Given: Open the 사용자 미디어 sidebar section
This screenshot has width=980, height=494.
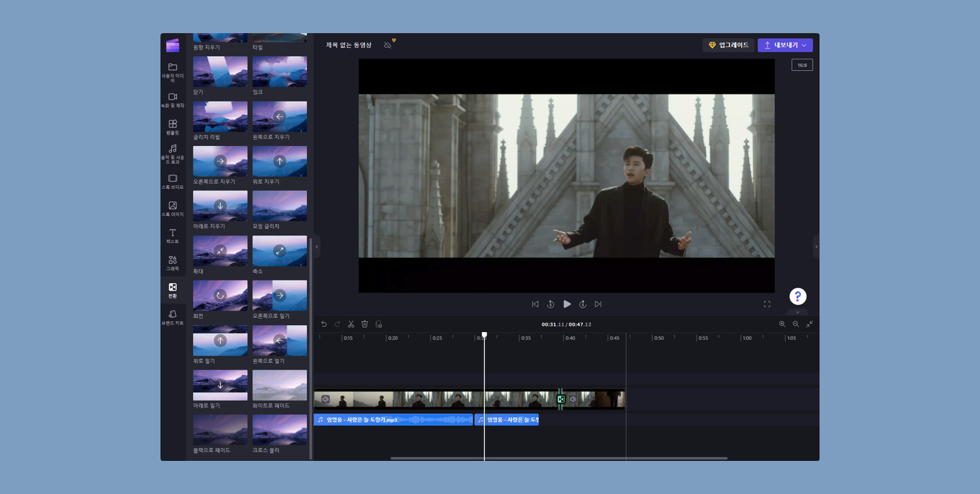Looking at the screenshot, I should pos(173,73).
